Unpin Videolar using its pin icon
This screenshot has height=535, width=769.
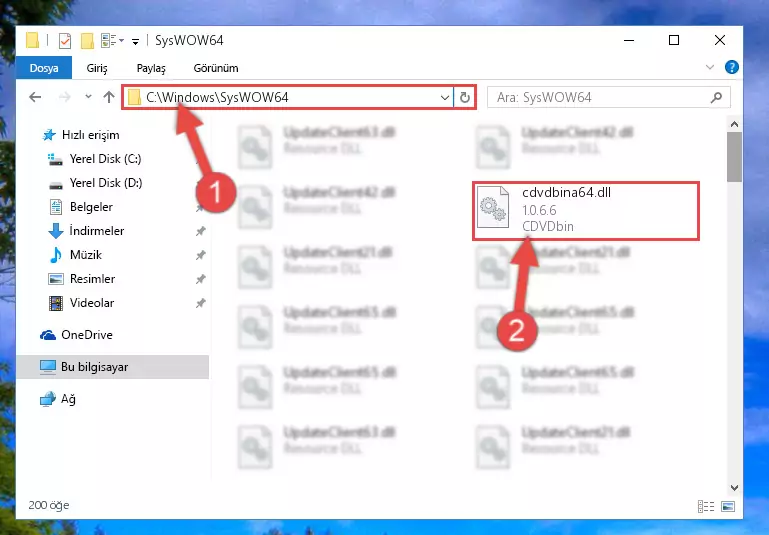point(201,303)
